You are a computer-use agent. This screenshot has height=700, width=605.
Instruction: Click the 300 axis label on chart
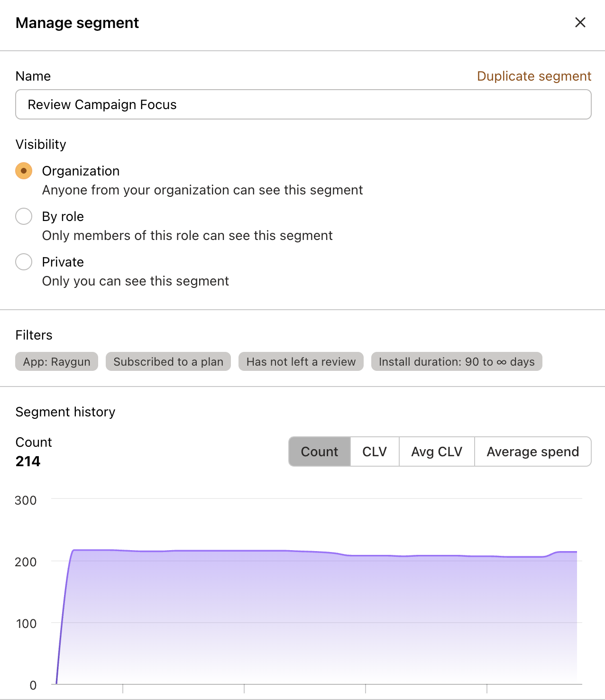[x=26, y=500]
